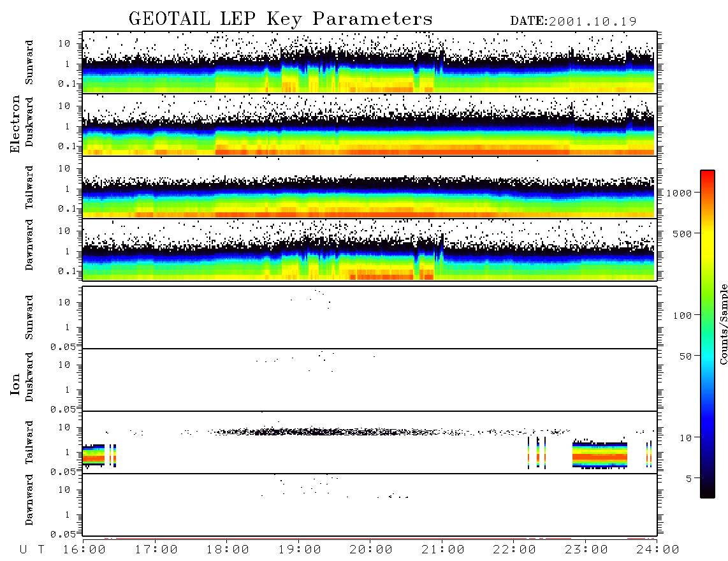The height and width of the screenshot is (561, 728).
Task: Click the 1000 colorbar tick label
Action: pyautogui.click(x=679, y=193)
